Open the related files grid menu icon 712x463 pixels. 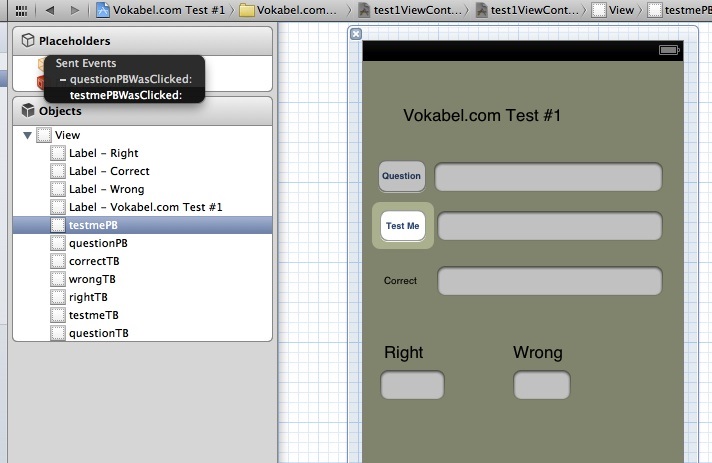point(21,11)
